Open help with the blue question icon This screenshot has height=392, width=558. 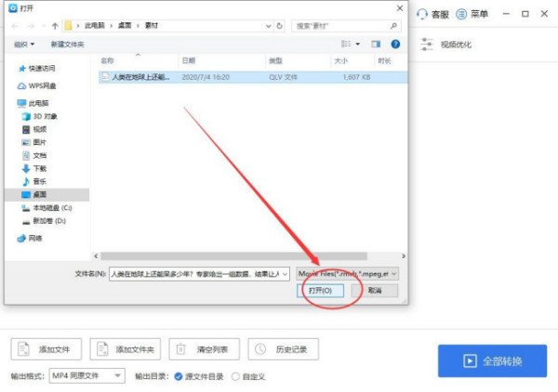[395, 44]
